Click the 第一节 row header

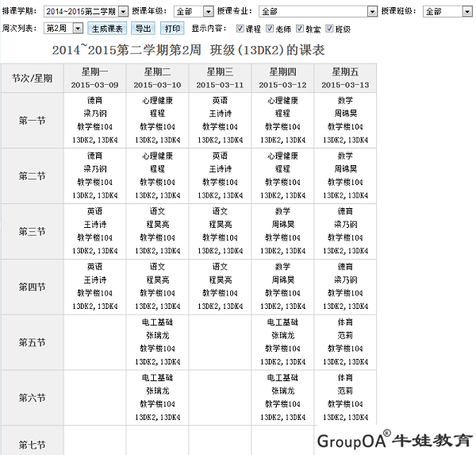(33, 121)
